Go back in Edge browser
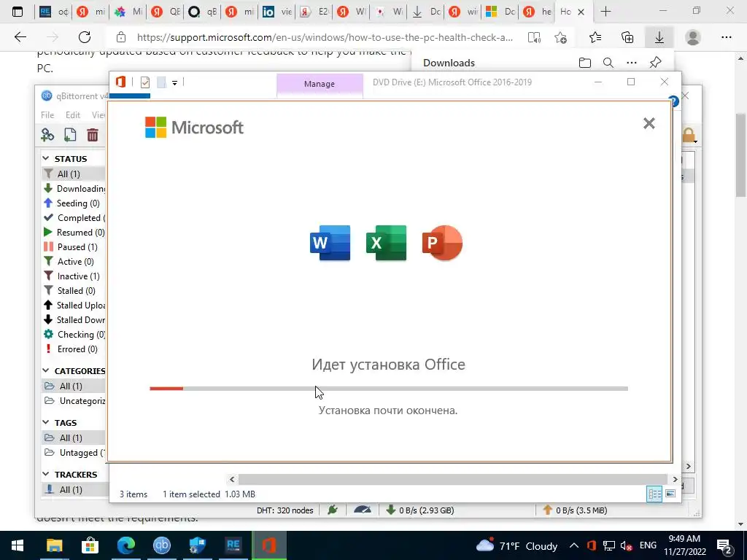Screen dimensions: 747x560 coord(20,37)
